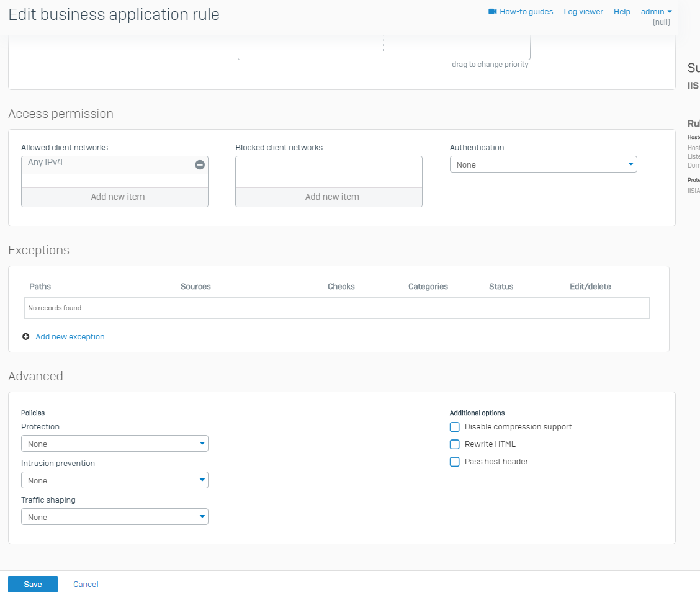Enable Disable compression support checkbox
Image resolution: width=700 pixels, height=592 pixels.
[x=454, y=427]
